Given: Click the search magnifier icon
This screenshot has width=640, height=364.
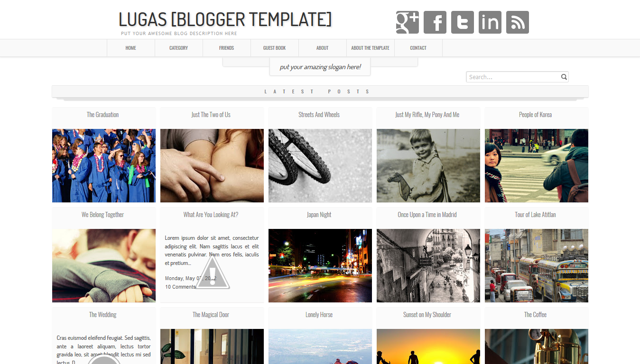Looking at the screenshot, I should (564, 77).
